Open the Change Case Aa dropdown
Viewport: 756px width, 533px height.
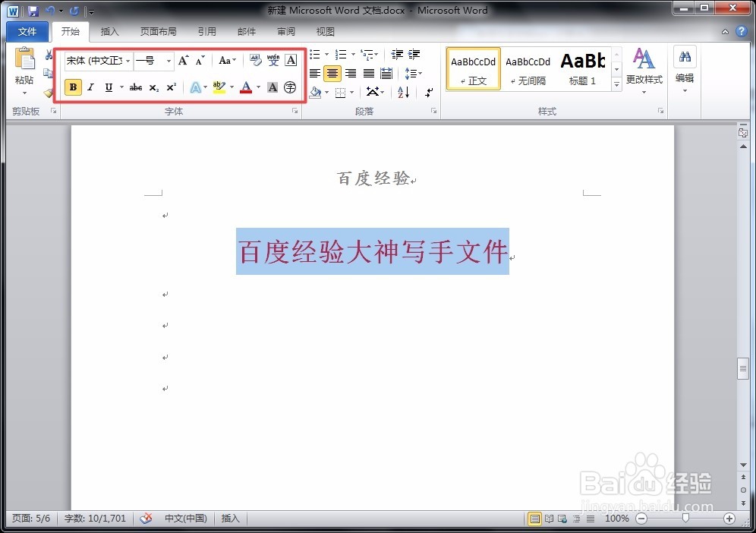coord(227,60)
